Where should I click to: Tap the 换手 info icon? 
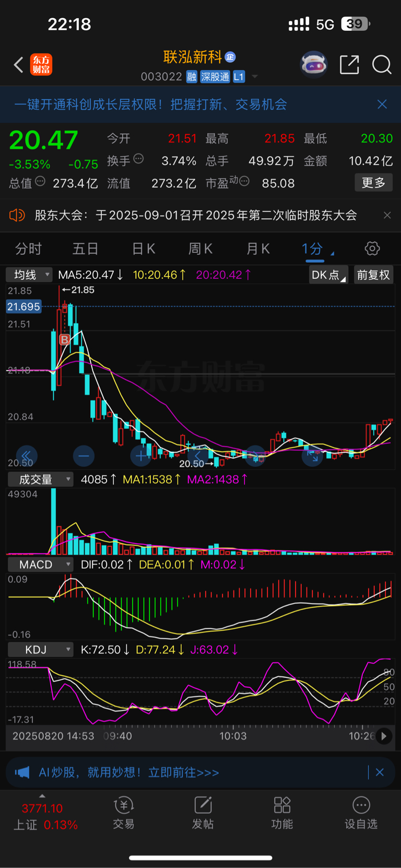138,159
